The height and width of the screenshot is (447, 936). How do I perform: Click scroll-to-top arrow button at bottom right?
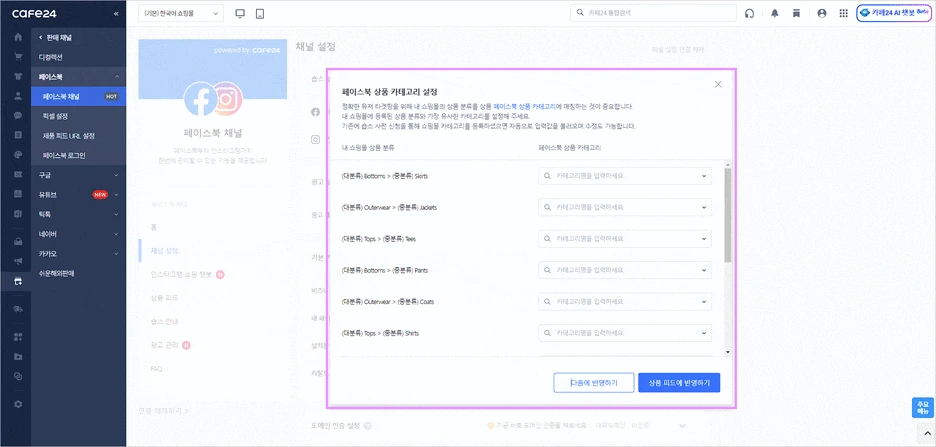click(x=926, y=433)
